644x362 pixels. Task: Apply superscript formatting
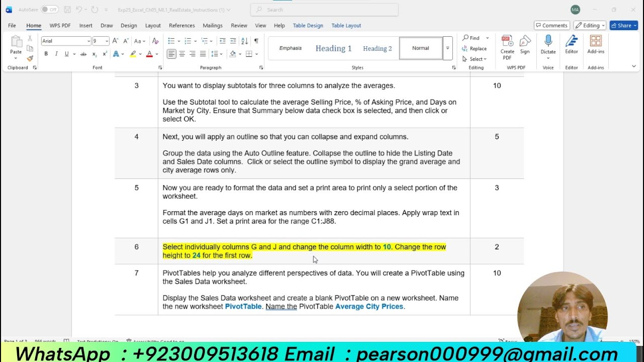click(x=105, y=54)
